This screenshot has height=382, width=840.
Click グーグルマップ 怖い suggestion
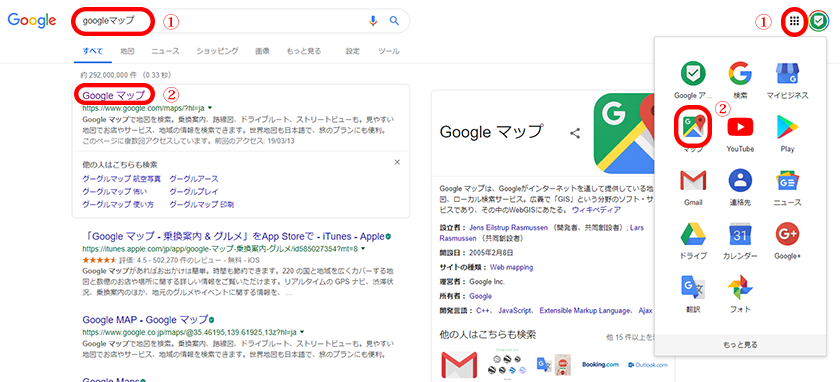click(115, 191)
